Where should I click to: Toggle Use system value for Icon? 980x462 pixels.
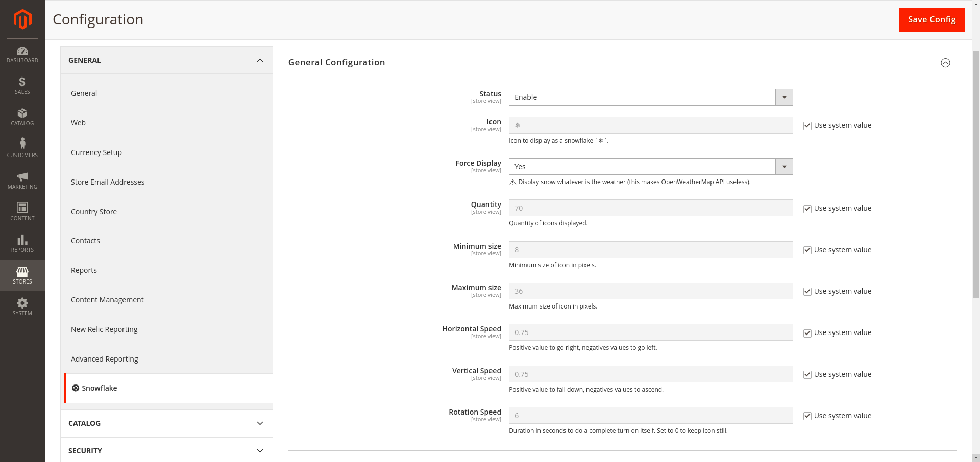tap(807, 126)
